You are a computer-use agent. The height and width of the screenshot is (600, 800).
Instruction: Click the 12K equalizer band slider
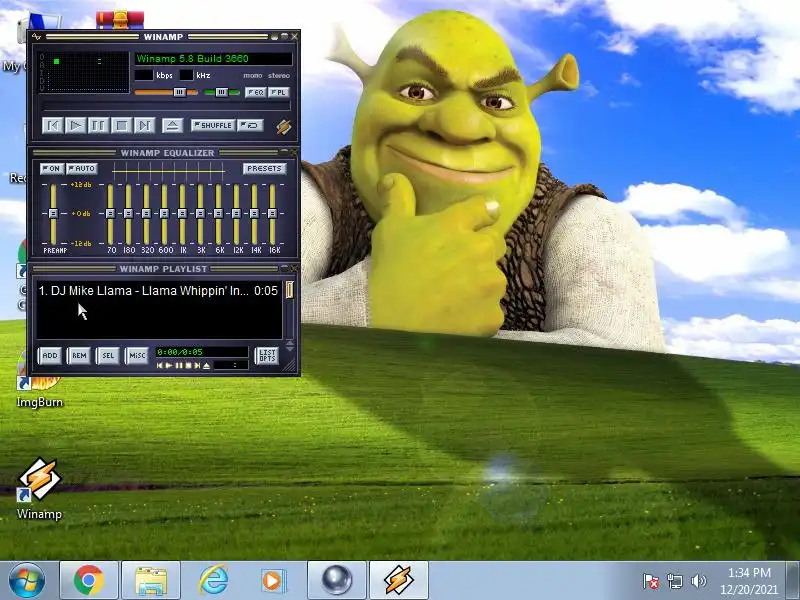tap(236, 214)
